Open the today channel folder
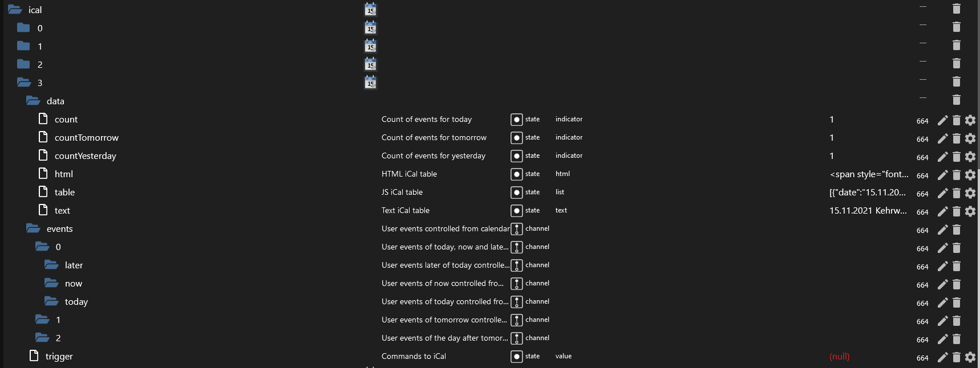Screen dimensions: 980x368 coord(52,301)
